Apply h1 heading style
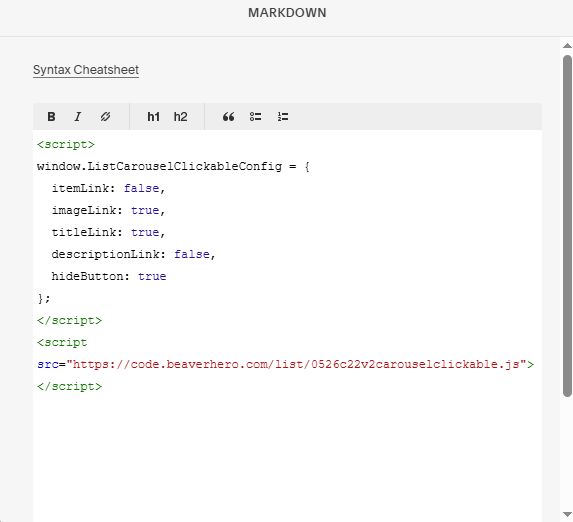573x522 pixels. 153,117
